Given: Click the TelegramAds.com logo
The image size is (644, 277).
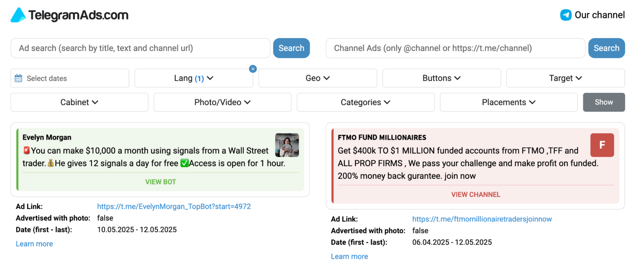Looking at the screenshot, I should click(70, 15).
